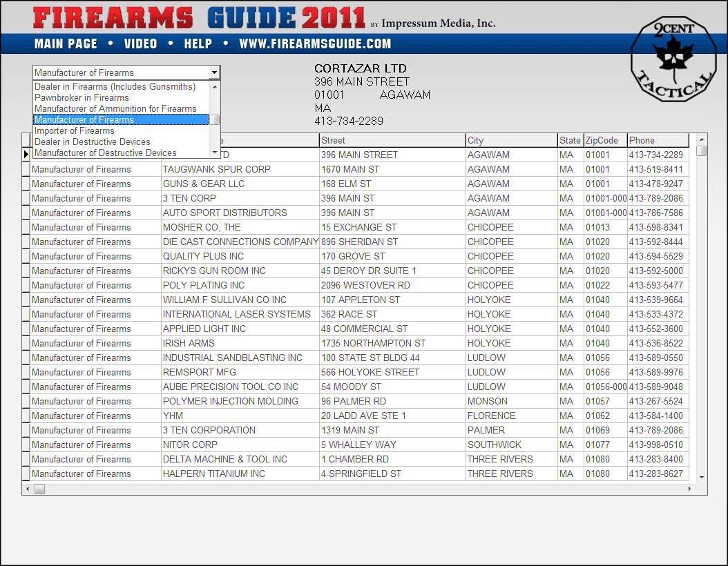Click INDUSTRIAL SANDBLASTING INC cell
The width and height of the screenshot is (728, 566).
click(240, 358)
